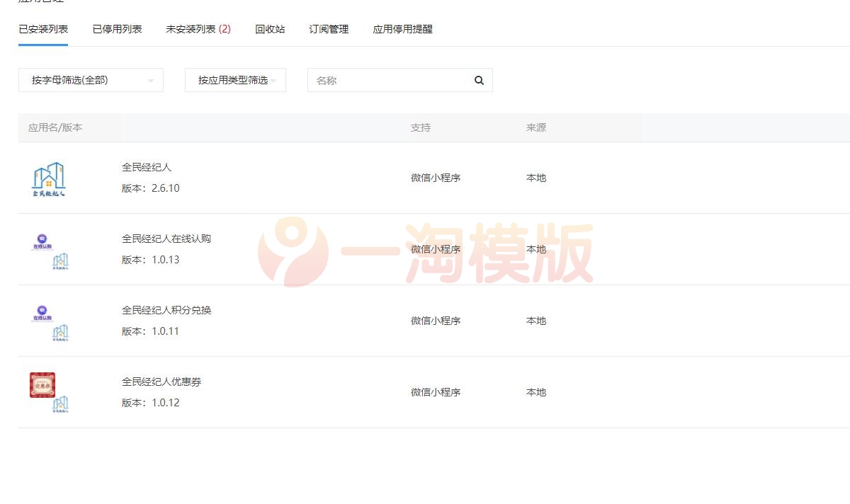Open the 应用停用提醒 tab

point(402,29)
